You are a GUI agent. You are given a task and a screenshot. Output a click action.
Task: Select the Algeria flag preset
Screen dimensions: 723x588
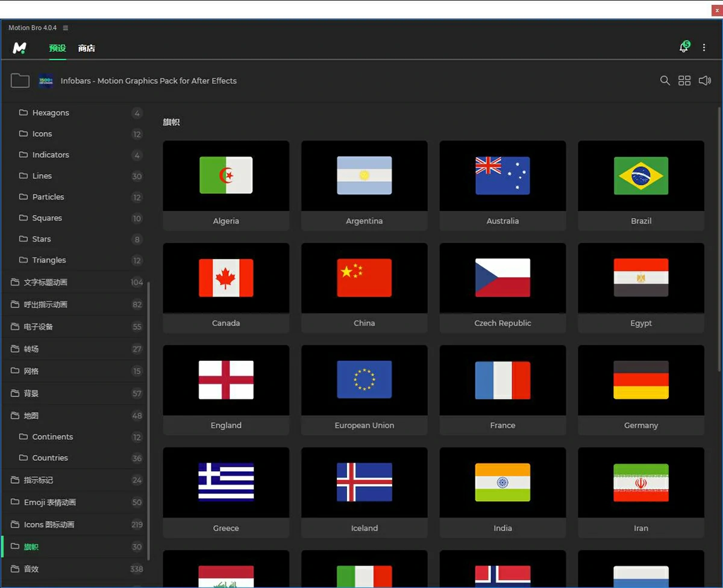pos(226,186)
